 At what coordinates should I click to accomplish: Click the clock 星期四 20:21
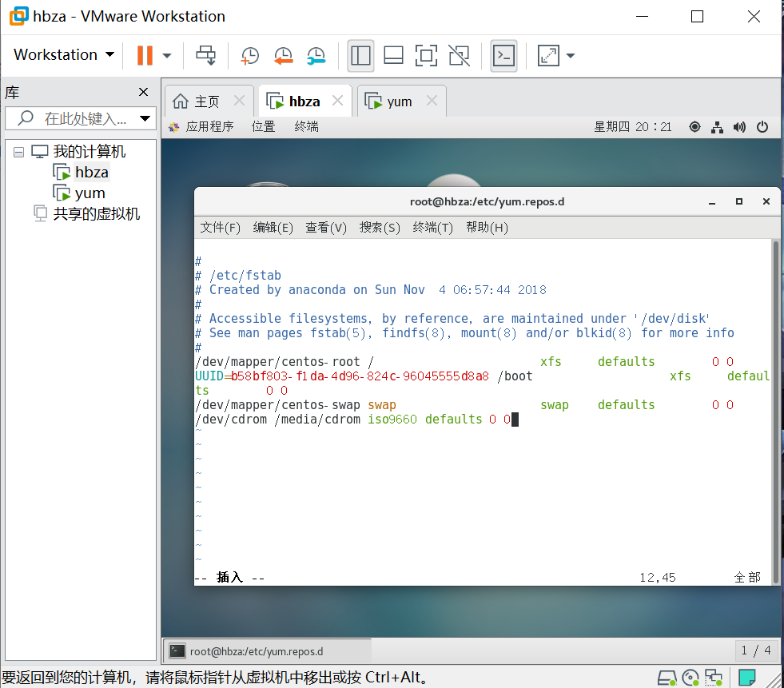coord(632,126)
